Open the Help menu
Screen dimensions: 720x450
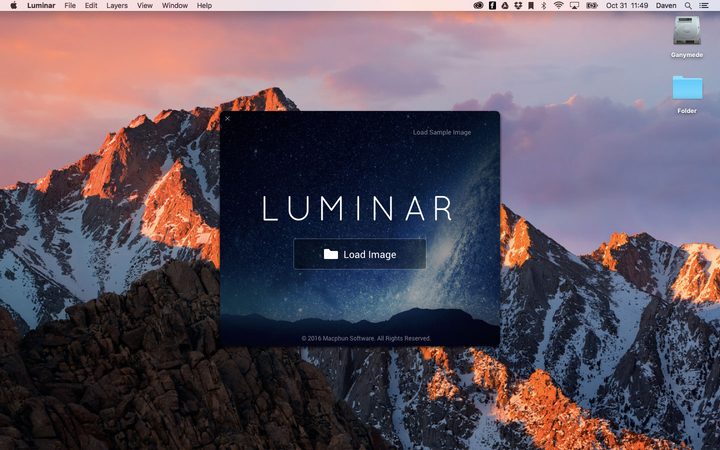click(x=204, y=6)
